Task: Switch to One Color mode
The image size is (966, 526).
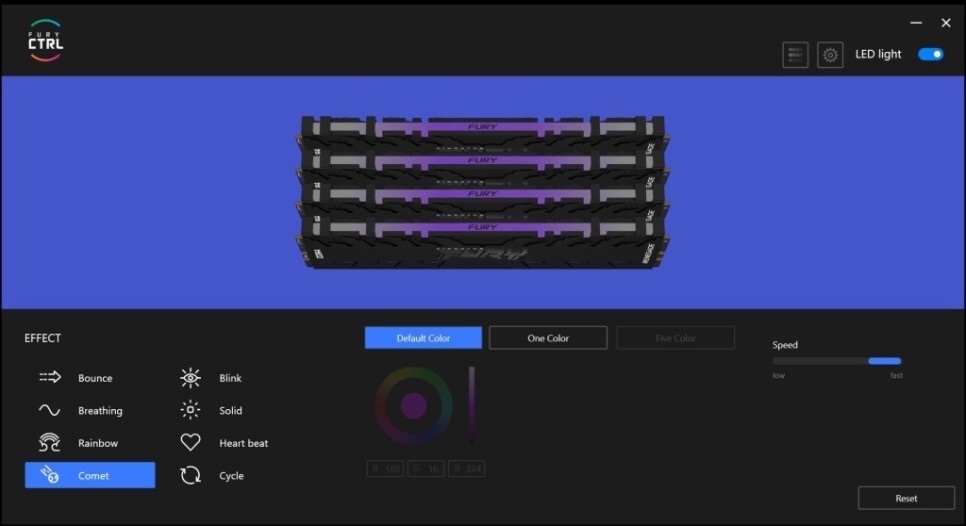Action: (x=548, y=338)
